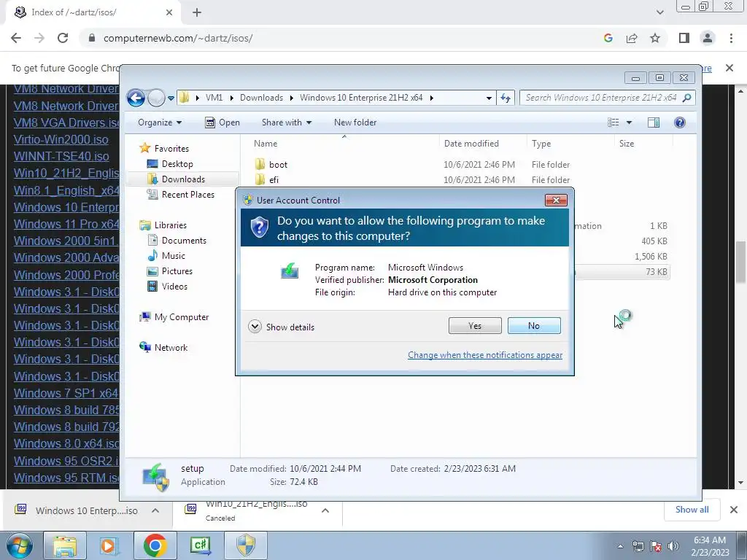Image resolution: width=747 pixels, height=560 pixels.
Task: Open the Organize menu
Action: (160, 122)
